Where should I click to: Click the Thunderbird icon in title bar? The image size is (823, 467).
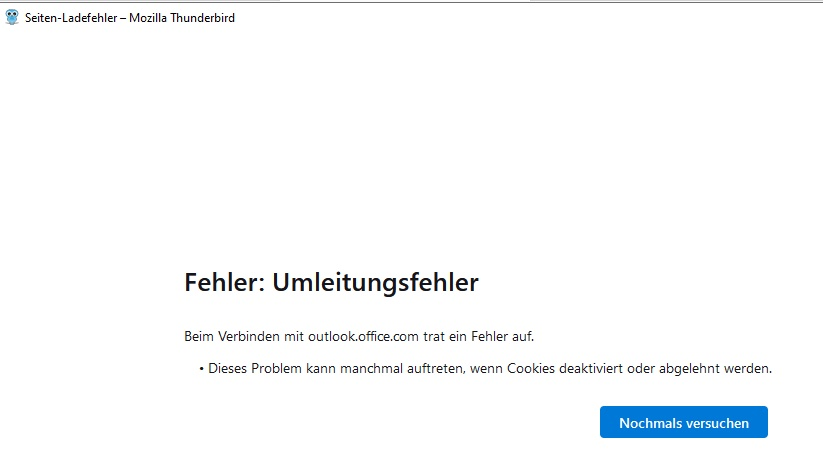point(12,17)
